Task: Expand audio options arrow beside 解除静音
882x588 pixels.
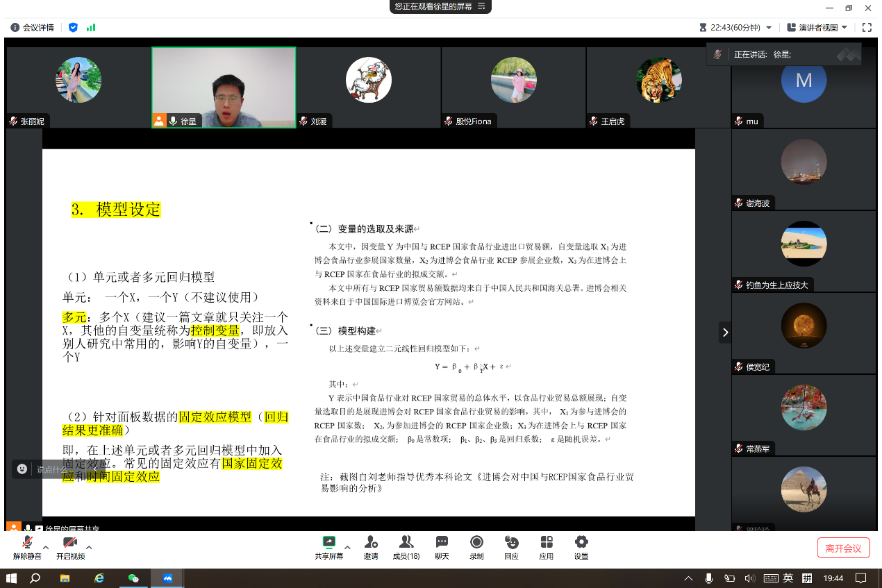Action: [x=46, y=547]
